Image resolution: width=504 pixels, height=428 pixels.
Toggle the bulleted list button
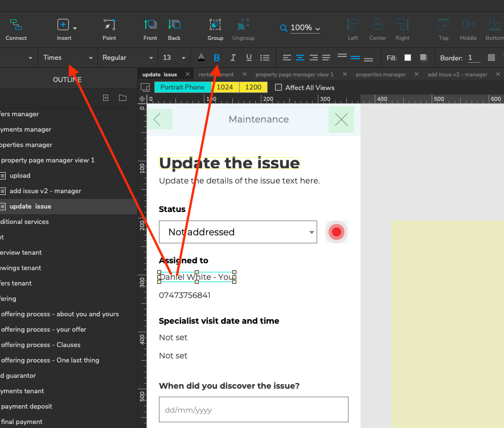(265, 58)
